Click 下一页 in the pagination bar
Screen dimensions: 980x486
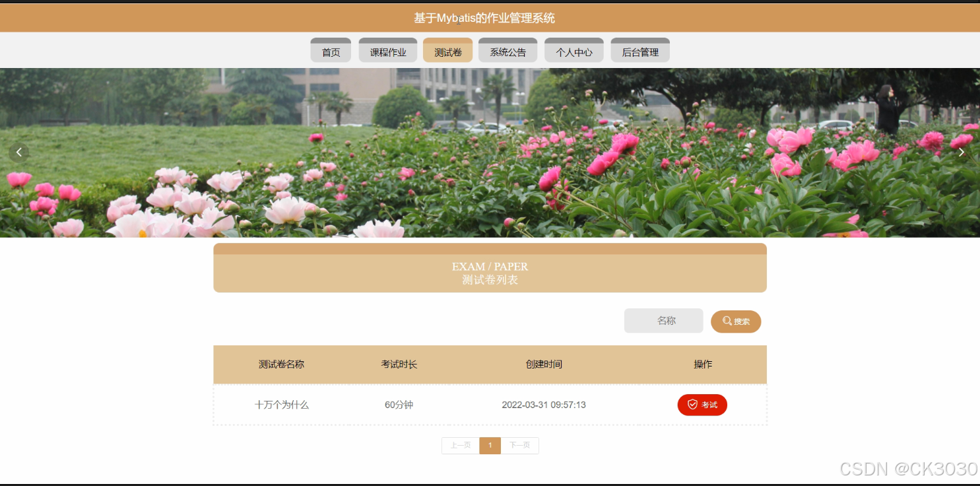coord(520,445)
